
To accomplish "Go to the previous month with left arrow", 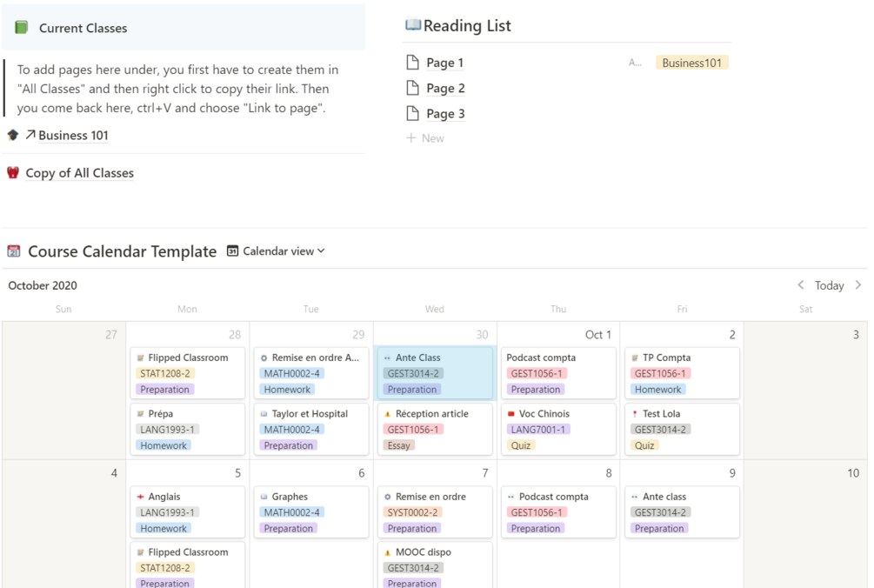I will point(801,285).
